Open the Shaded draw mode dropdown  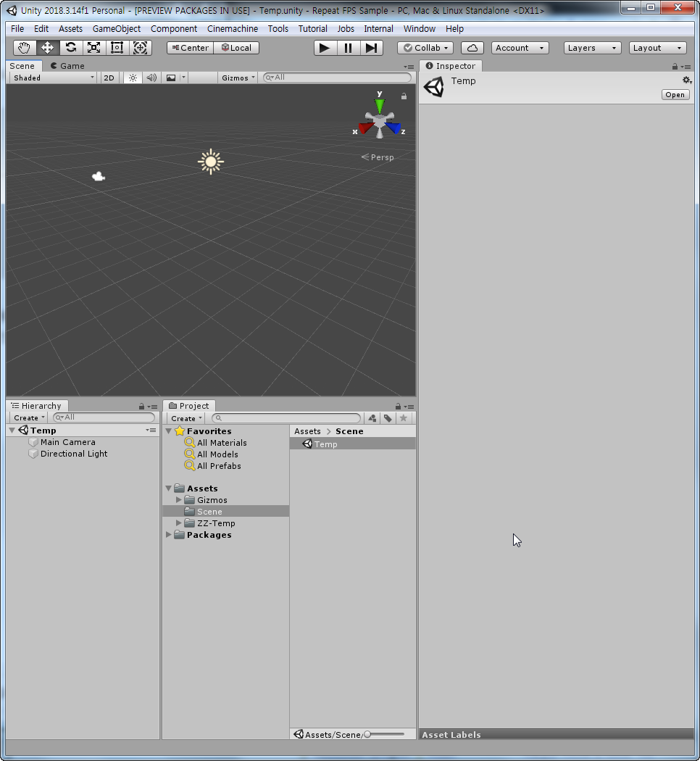tap(54, 78)
